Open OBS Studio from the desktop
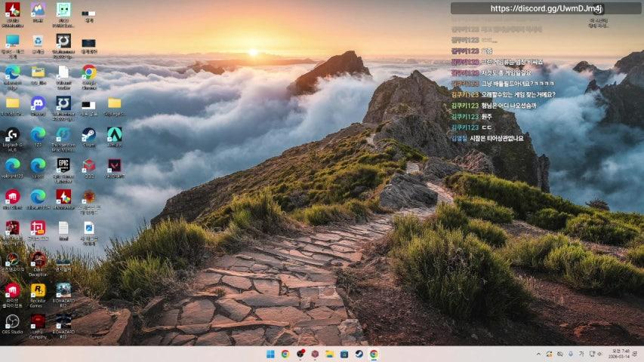 click(x=12, y=321)
